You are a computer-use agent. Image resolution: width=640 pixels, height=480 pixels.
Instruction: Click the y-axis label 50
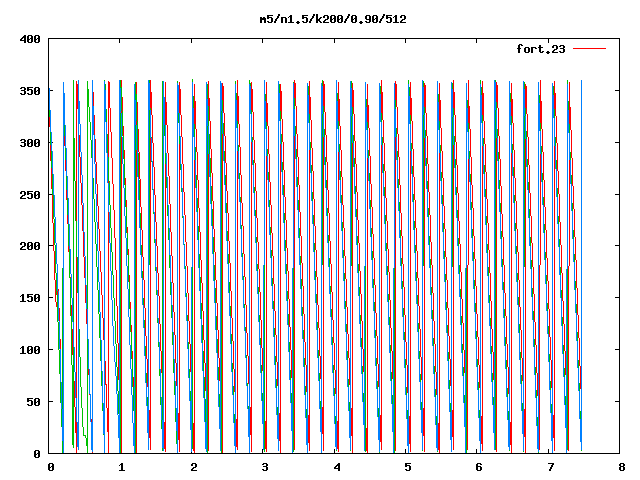coord(33,402)
